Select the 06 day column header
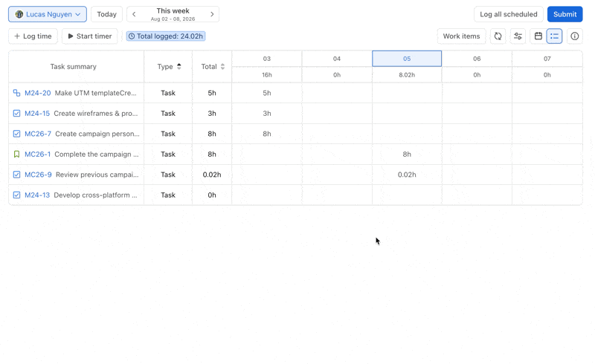 pyautogui.click(x=477, y=59)
